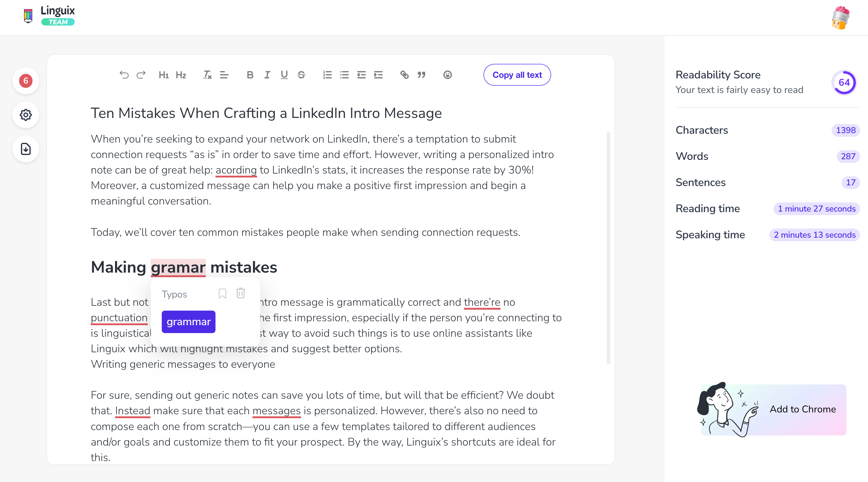Open the emoji picker
Screen dimensions: 868x482
pyautogui.click(x=447, y=75)
